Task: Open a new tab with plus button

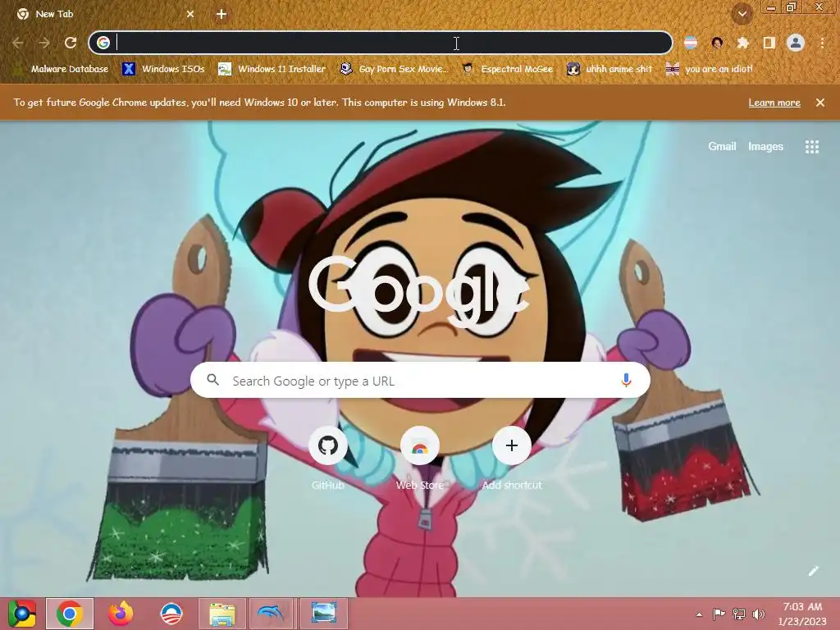Action: 221,15
